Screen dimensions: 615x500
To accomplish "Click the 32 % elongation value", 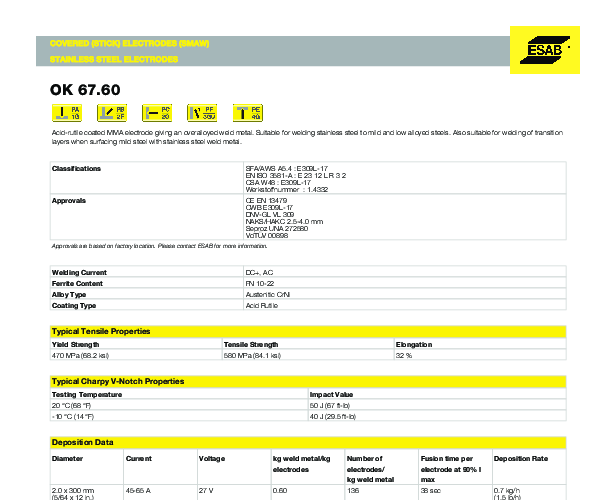I will pyautogui.click(x=404, y=356).
